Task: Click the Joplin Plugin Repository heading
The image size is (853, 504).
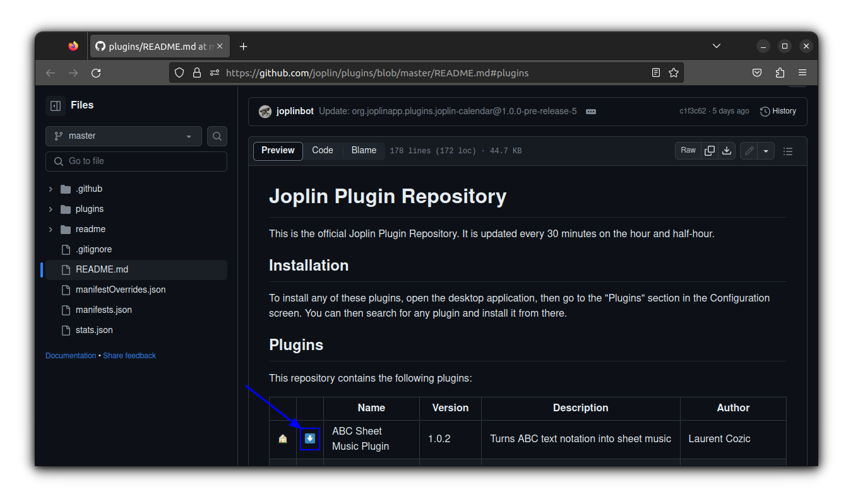Action: pyautogui.click(x=388, y=196)
